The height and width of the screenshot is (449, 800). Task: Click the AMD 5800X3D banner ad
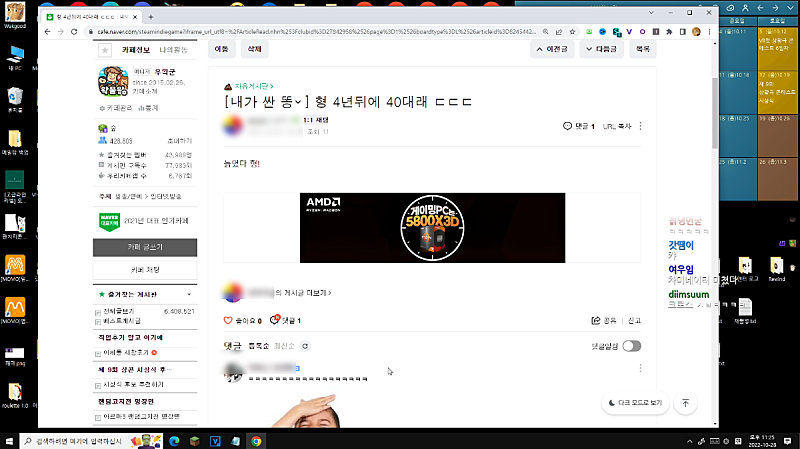pyautogui.click(x=432, y=228)
